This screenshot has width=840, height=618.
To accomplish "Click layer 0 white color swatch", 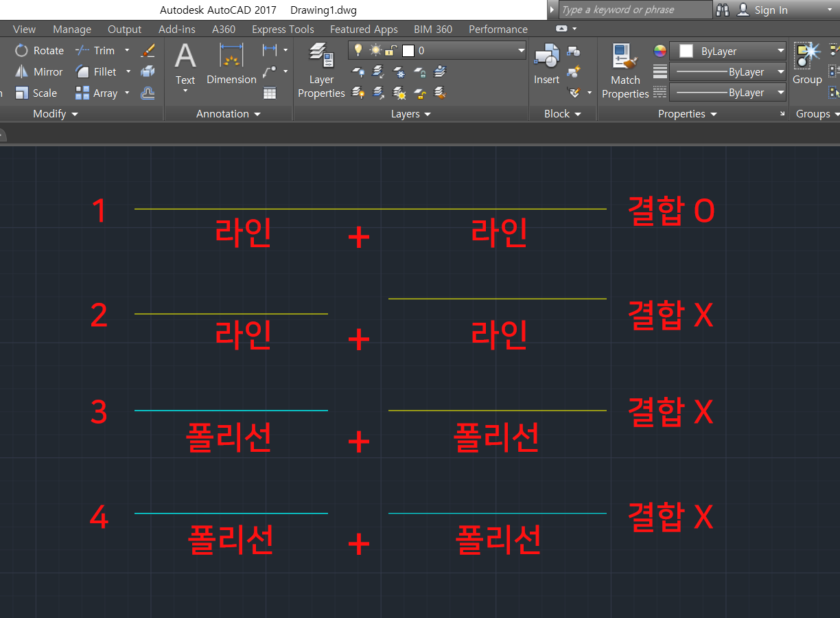I will 408,51.
